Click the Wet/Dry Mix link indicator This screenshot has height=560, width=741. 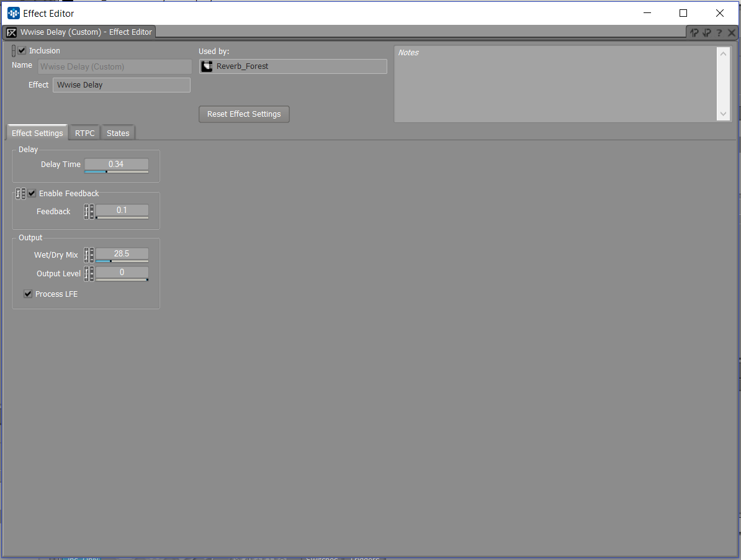(86, 255)
